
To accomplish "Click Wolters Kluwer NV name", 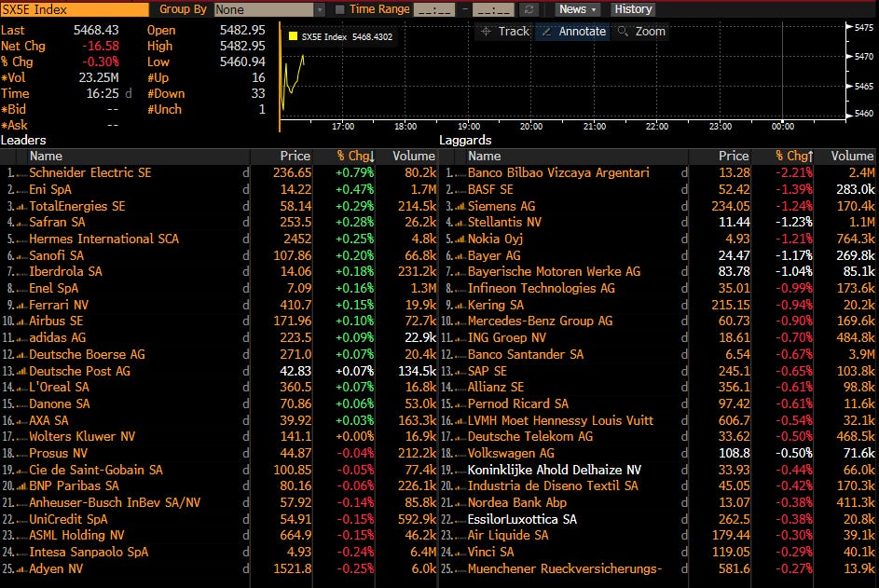I will [x=82, y=437].
